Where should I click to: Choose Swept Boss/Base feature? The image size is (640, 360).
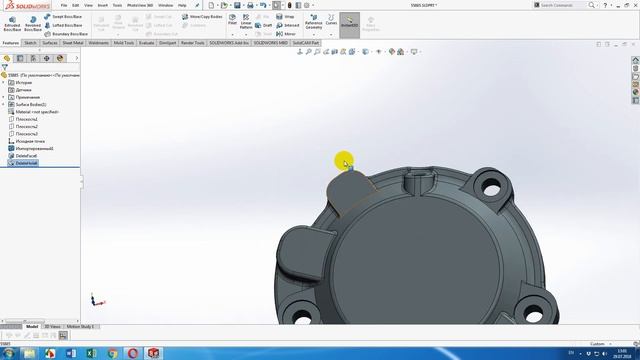(63, 17)
